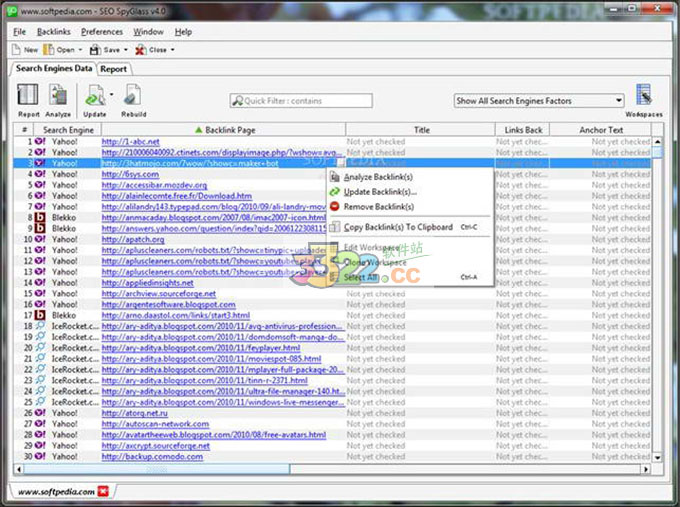Click the Quick Filter input field
This screenshot has height=507, width=680.
tap(301, 101)
